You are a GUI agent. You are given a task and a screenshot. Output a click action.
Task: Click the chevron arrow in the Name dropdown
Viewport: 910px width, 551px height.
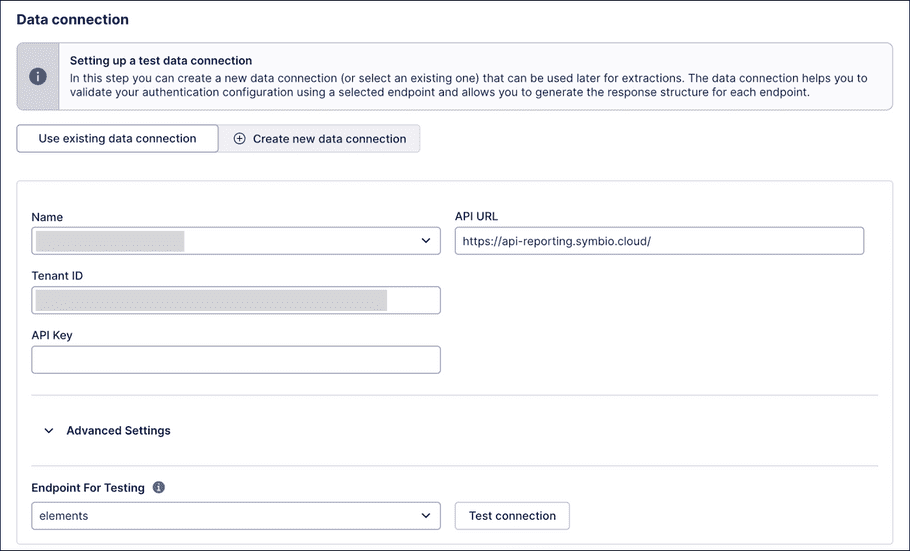426,241
